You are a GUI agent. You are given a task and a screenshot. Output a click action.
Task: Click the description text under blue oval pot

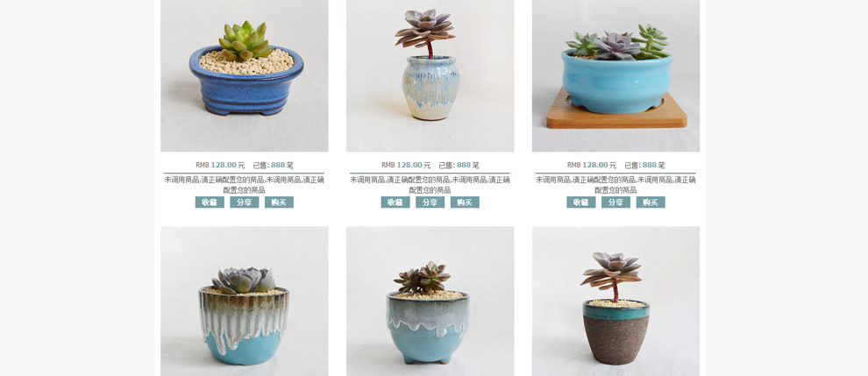pyautogui.click(x=244, y=185)
